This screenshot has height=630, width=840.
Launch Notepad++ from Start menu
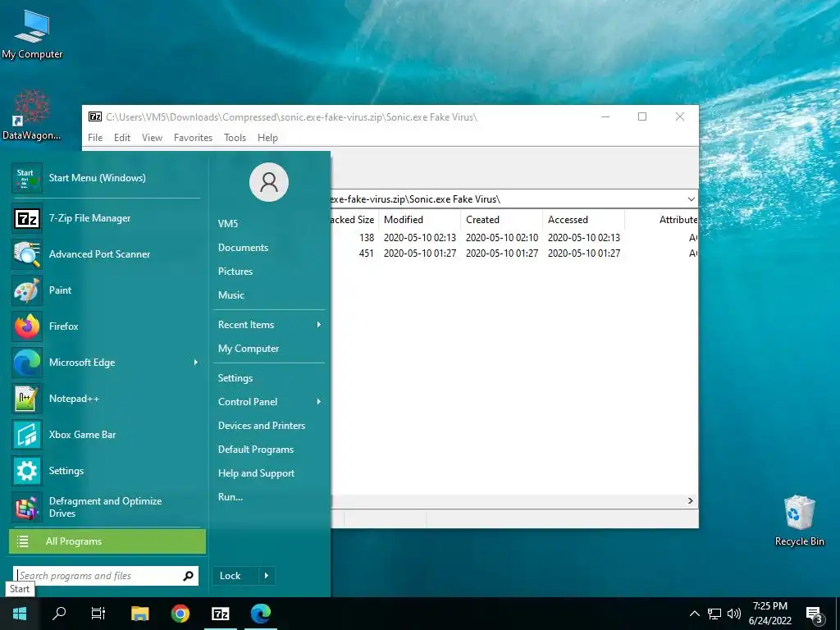tap(106, 399)
